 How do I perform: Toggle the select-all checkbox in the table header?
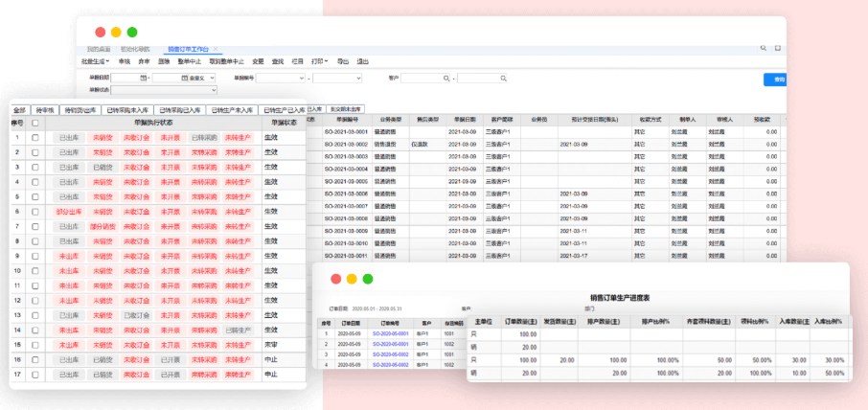35,124
